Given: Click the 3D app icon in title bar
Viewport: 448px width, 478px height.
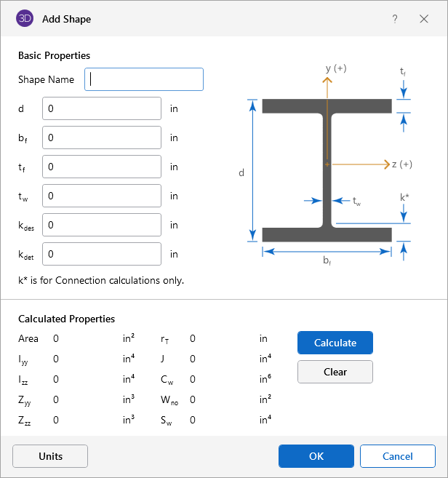Looking at the screenshot, I should coord(25,19).
